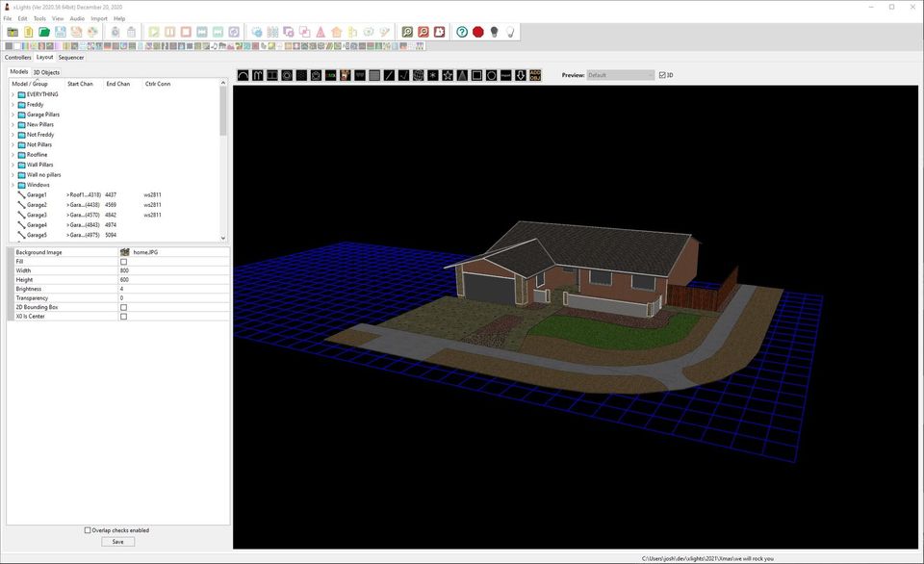Screen dimensions: 924x564
Task: Enable the Overlap checks enabled checkbox
Action: click(x=87, y=530)
